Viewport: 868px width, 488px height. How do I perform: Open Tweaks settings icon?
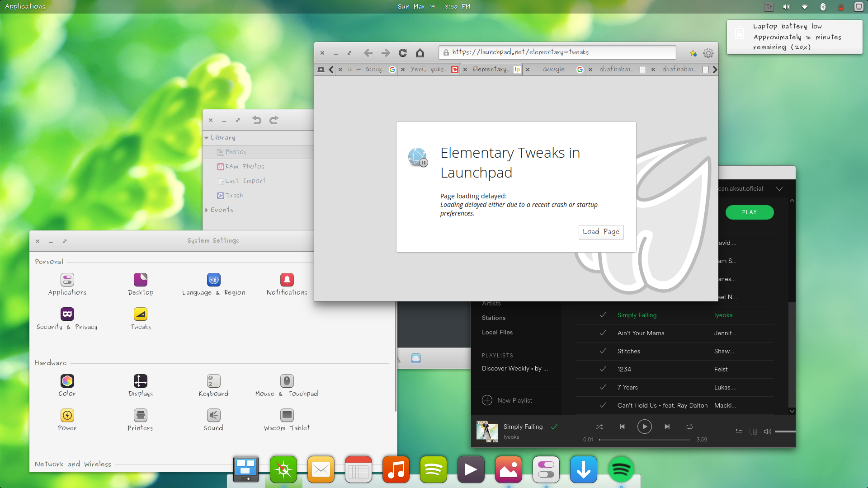[141, 314]
